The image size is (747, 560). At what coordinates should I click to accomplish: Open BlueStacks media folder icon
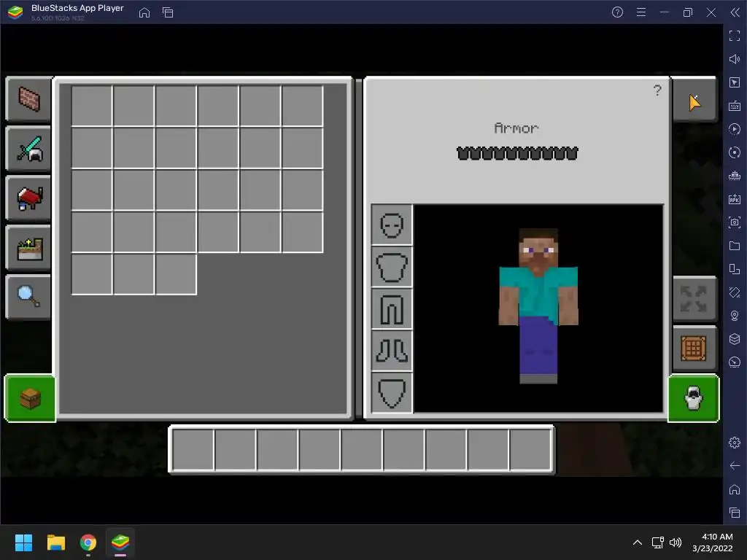[735, 246]
